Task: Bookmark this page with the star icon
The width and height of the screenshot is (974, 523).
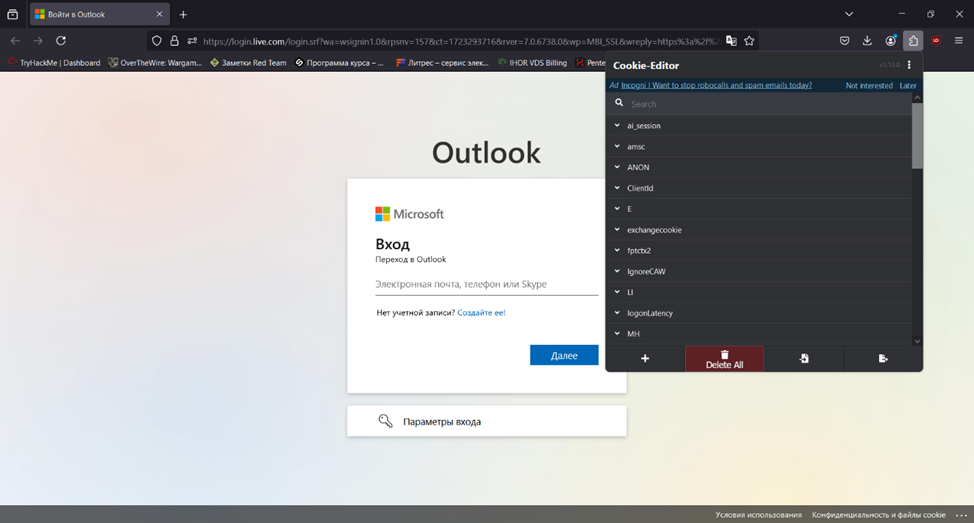Action: tap(749, 41)
